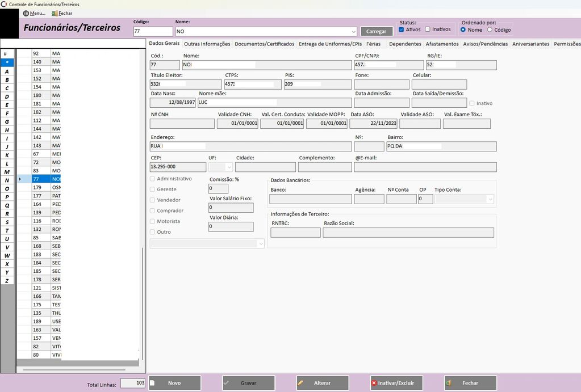Open the UF state dropdown
Viewport: 581px width, 392px height.
229,167
